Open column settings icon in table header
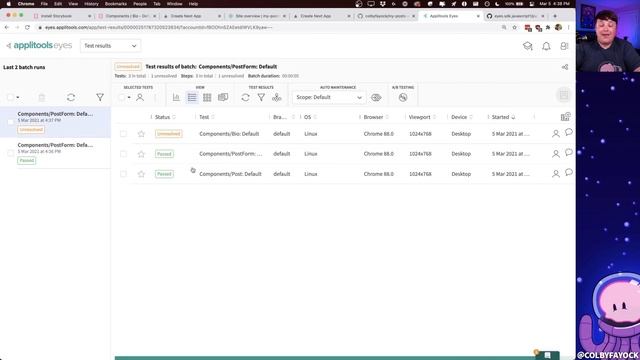Image resolution: width=640 pixels, height=360 pixels. point(565,117)
